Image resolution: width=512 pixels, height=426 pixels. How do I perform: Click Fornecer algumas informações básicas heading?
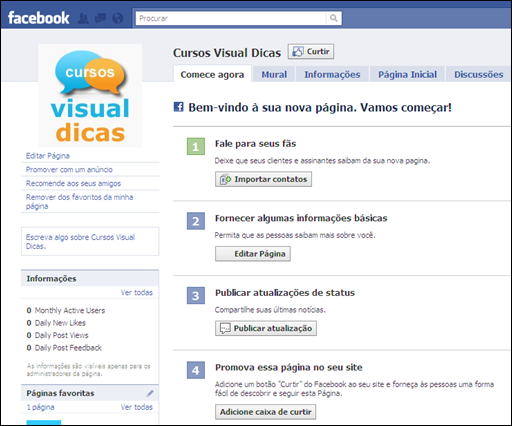[x=301, y=218]
